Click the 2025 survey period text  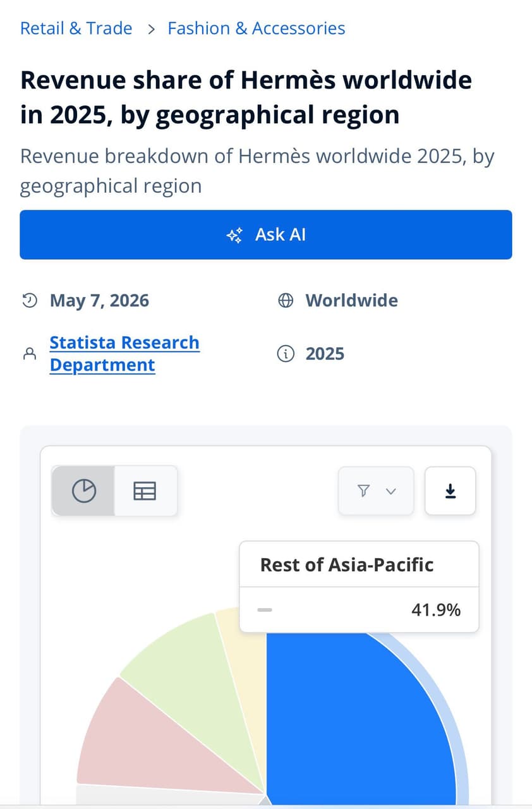click(x=325, y=353)
